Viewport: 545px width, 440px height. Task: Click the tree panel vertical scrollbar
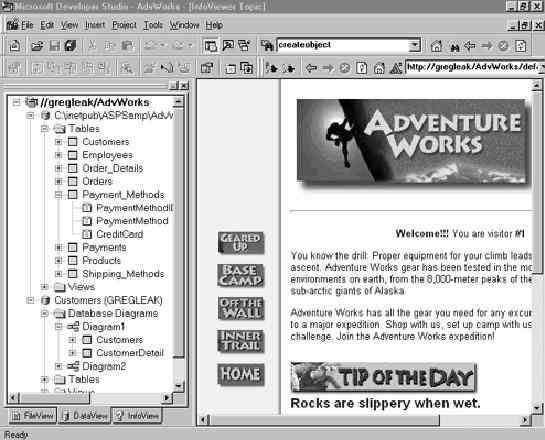(x=179, y=243)
